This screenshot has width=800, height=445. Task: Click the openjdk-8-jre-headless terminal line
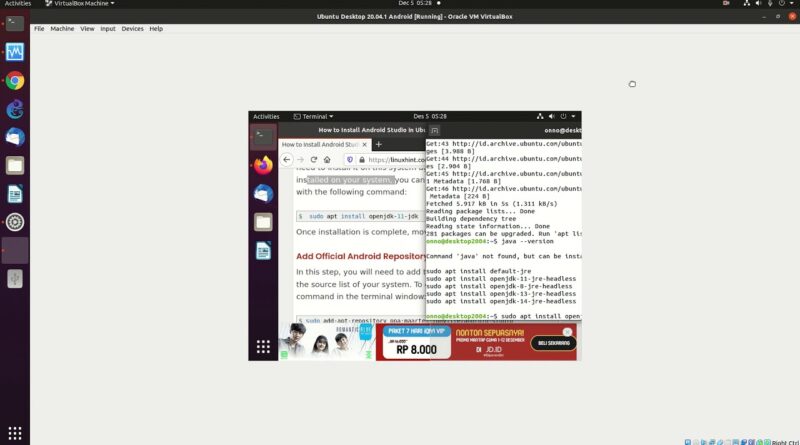click(x=499, y=286)
